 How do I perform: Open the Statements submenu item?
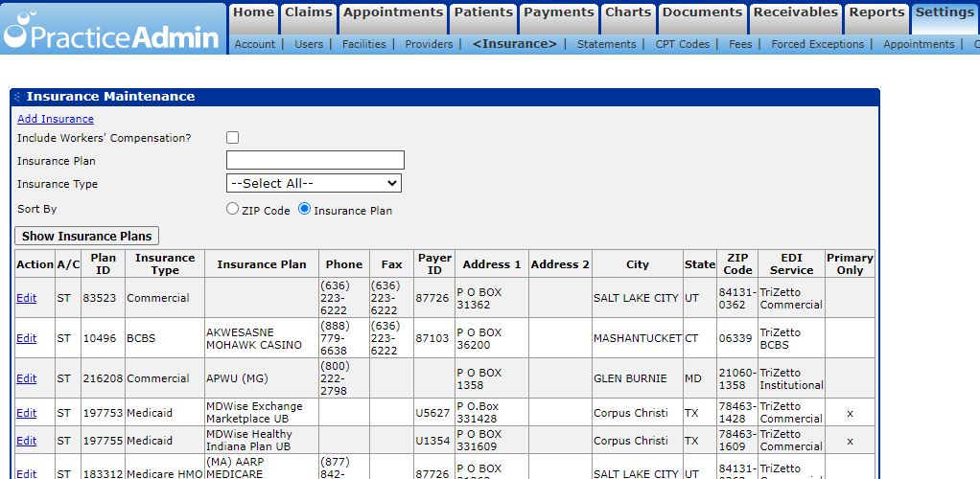pos(606,44)
